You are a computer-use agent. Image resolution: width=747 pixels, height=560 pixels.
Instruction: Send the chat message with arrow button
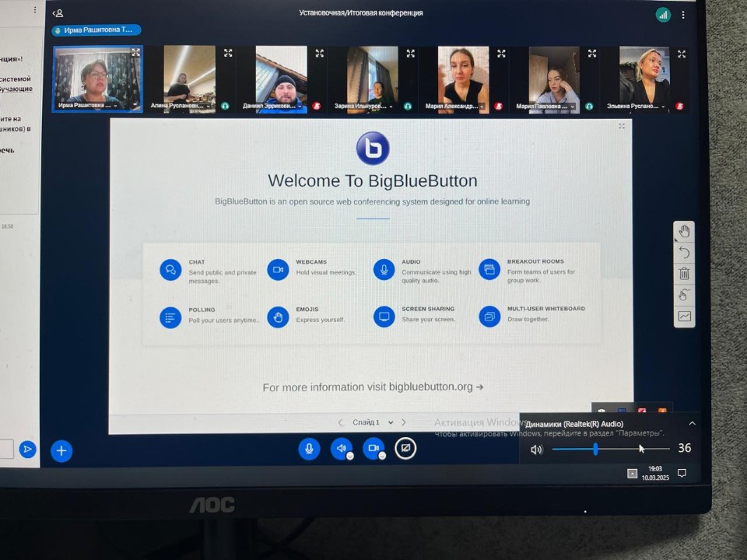pyautogui.click(x=27, y=449)
